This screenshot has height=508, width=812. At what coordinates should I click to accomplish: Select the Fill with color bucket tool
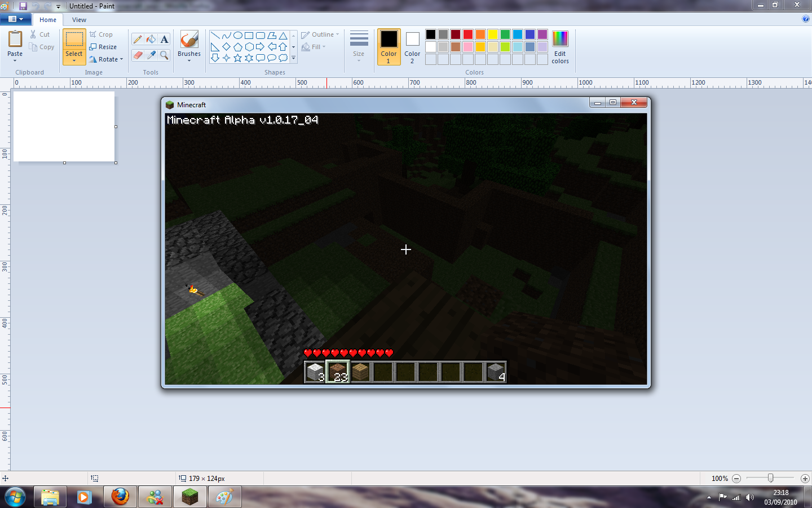pos(151,40)
